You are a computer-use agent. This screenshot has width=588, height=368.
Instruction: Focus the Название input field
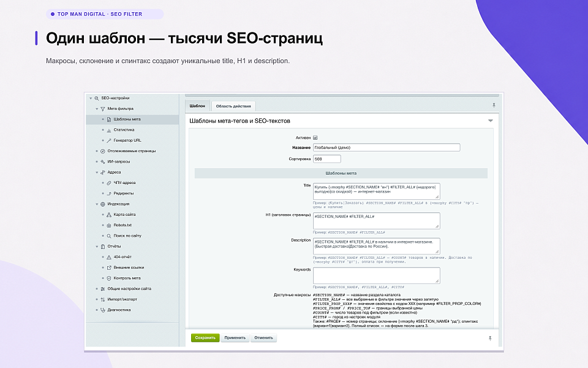coord(386,148)
